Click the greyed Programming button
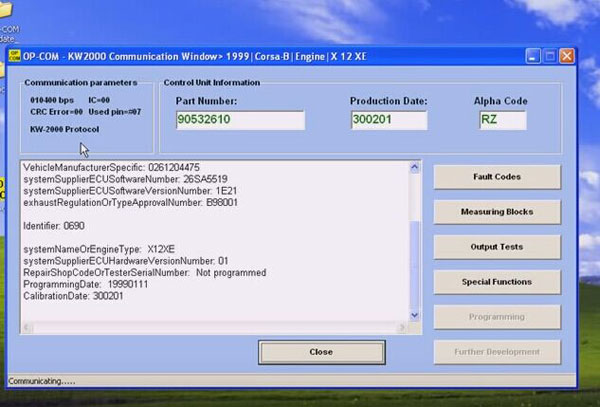600x407 pixels. 497,317
